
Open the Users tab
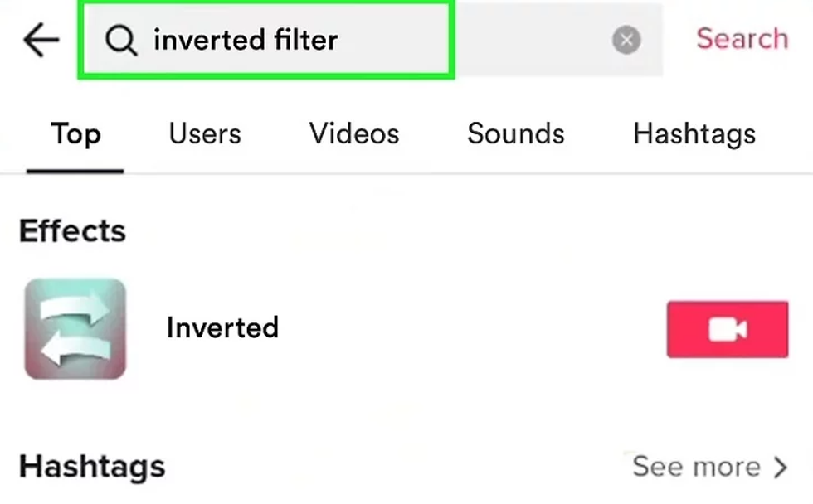(x=205, y=134)
